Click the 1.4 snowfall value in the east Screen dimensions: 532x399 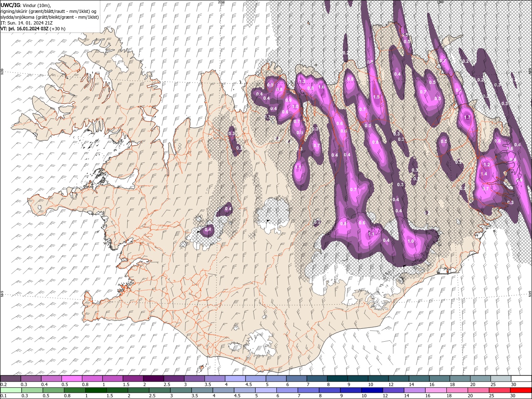click(x=484, y=174)
